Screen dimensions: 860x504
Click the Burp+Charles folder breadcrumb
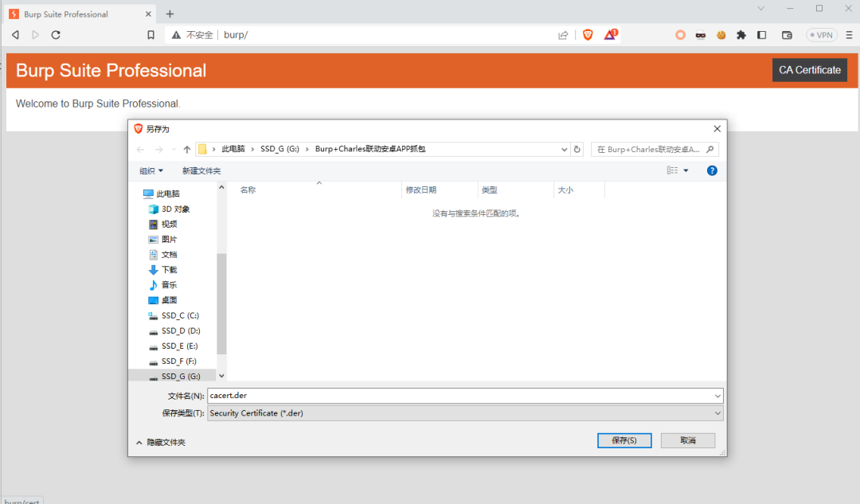[x=370, y=149]
